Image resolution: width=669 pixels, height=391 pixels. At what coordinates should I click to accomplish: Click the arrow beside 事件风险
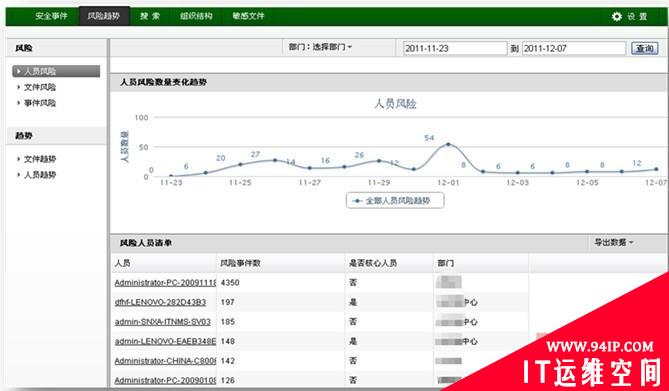point(18,103)
